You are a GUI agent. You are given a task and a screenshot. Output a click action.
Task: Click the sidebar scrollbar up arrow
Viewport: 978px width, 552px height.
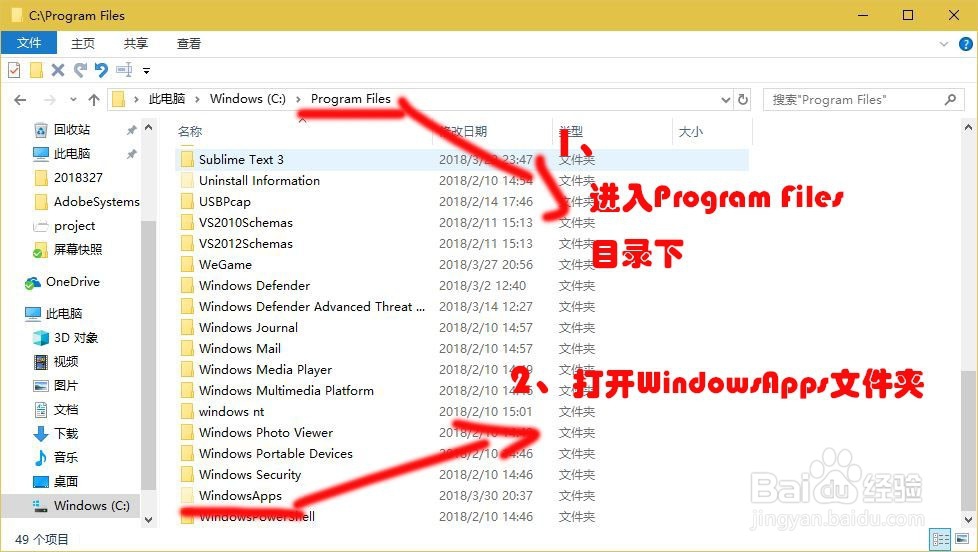coord(148,128)
